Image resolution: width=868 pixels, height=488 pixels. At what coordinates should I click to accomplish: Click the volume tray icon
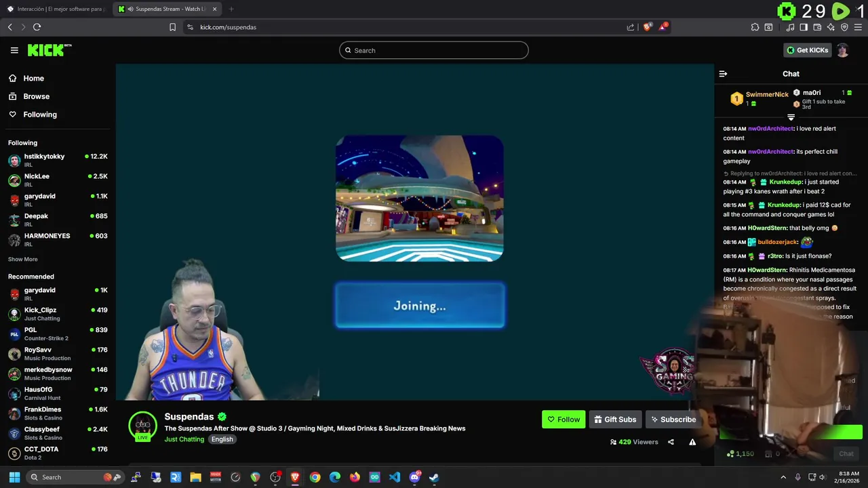(822, 477)
